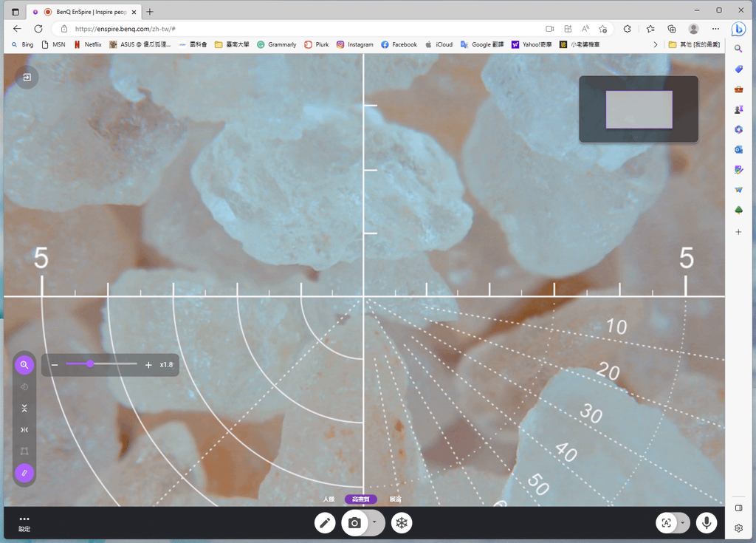Switch to the 人像 mode tab
This screenshot has width=756, height=543.
(x=329, y=499)
